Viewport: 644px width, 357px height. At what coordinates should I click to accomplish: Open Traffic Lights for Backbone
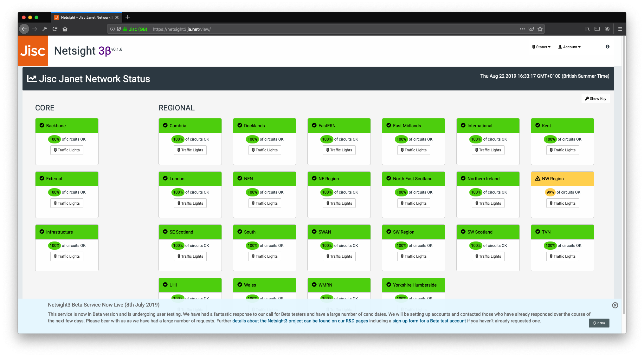coord(67,150)
